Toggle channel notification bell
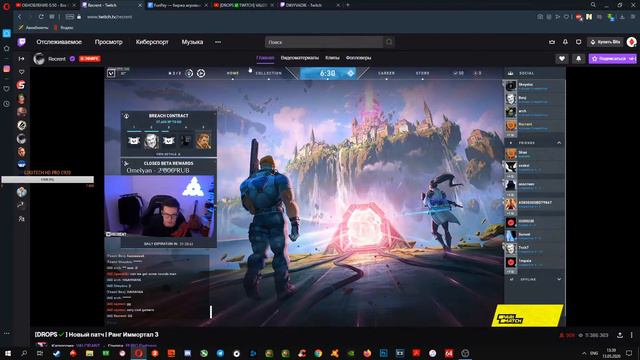Image resolution: width=640 pixels, height=360 pixels. (x=578, y=59)
